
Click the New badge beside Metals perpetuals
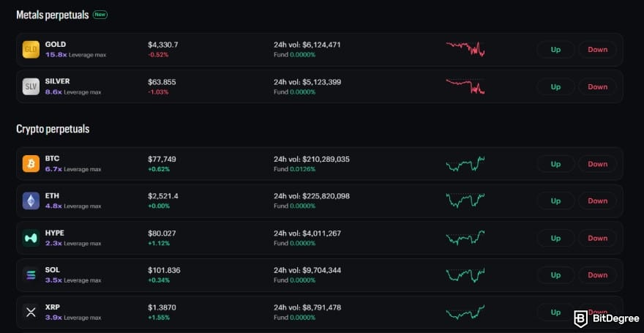click(x=100, y=15)
